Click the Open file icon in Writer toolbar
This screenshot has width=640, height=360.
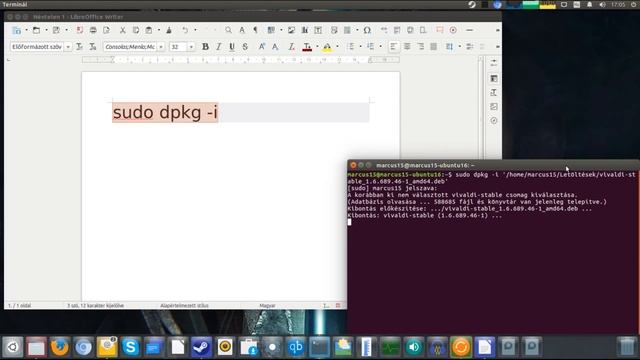(x=36, y=30)
